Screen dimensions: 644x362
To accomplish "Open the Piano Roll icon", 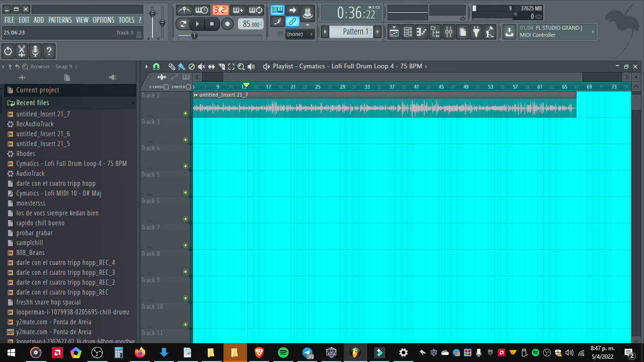I will coord(421,32).
